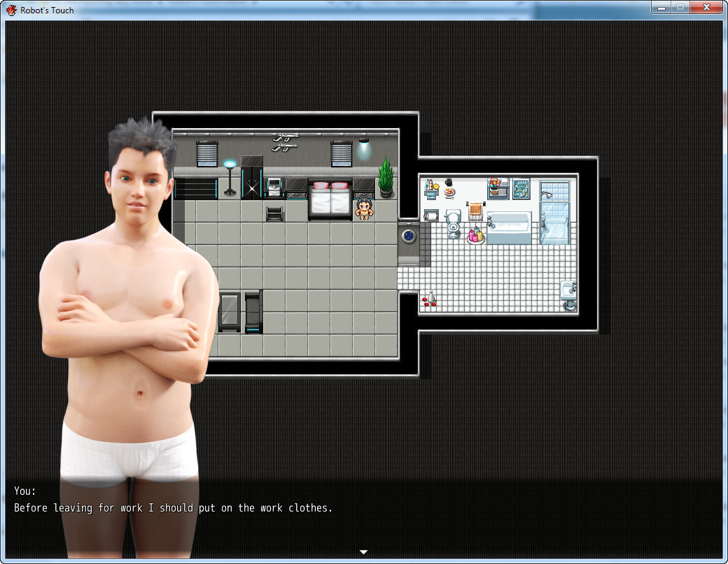Click the glass shower cabin
Image resolution: width=728 pixels, height=564 pixels.
click(554, 213)
